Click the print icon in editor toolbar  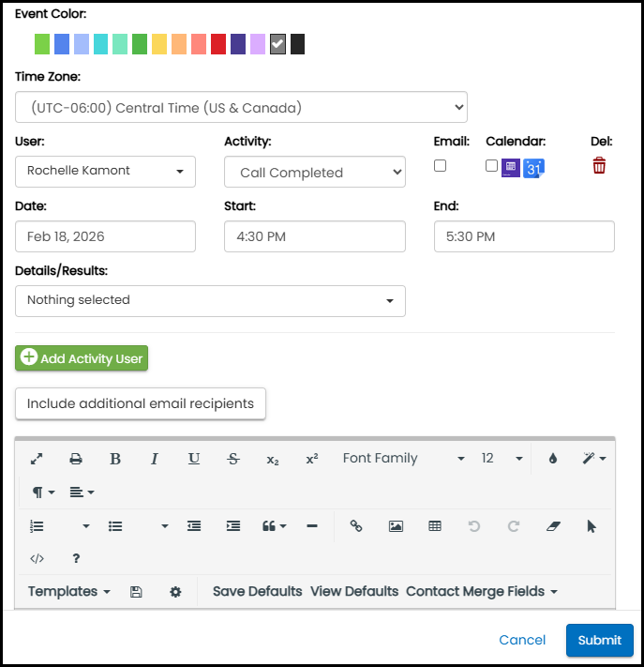(76, 459)
